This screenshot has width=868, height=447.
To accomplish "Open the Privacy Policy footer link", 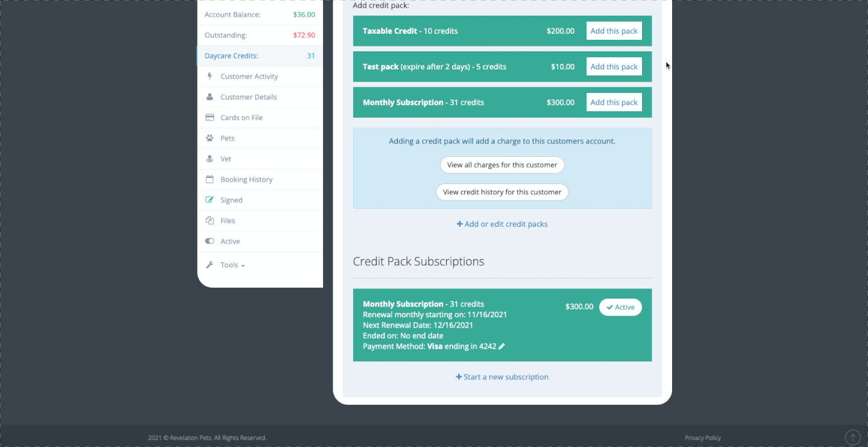I will (x=703, y=438).
